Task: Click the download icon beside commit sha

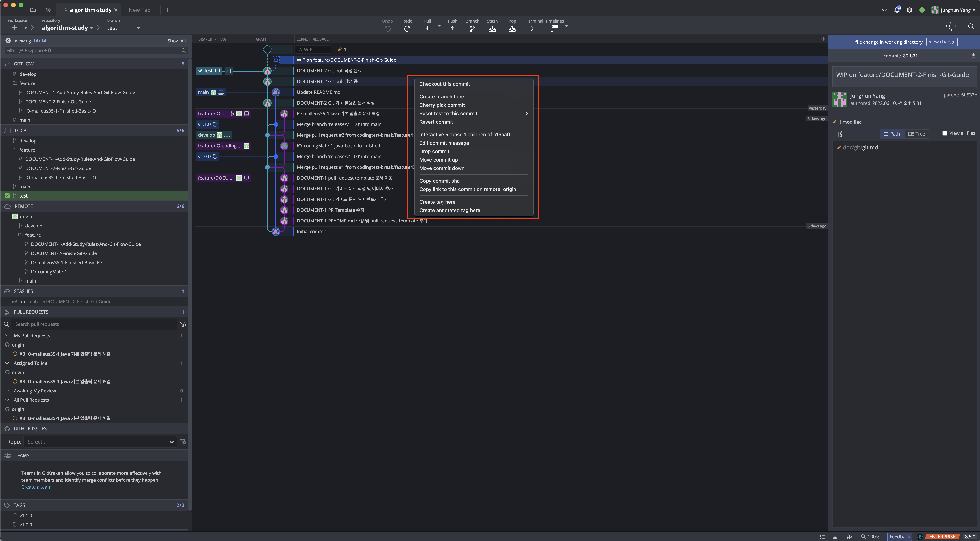Action: click(973, 56)
